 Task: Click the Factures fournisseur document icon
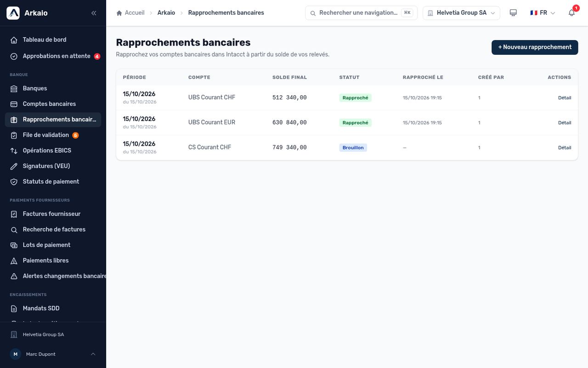[x=14, y=214]
